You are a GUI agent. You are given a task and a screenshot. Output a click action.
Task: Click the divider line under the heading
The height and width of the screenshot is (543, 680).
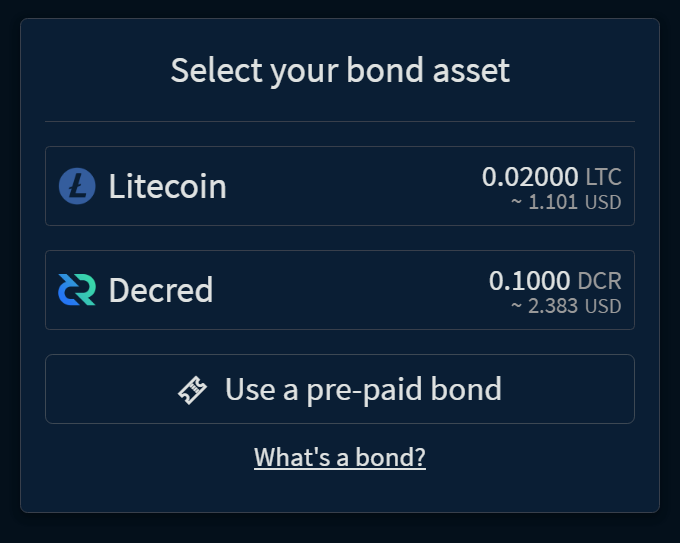(x=340, y=121)
